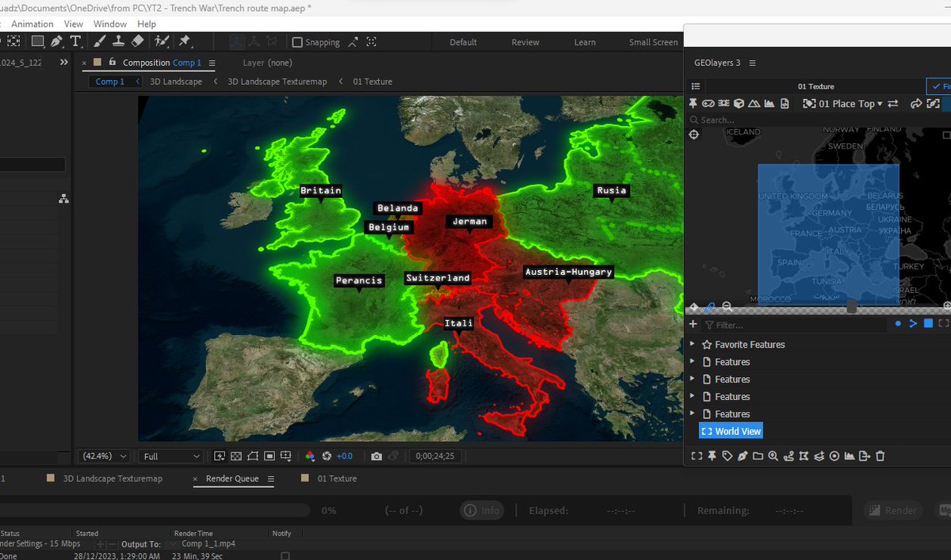The image size is (951, 560).
Task: Open the Animation menu
Action: click(33, 25)
